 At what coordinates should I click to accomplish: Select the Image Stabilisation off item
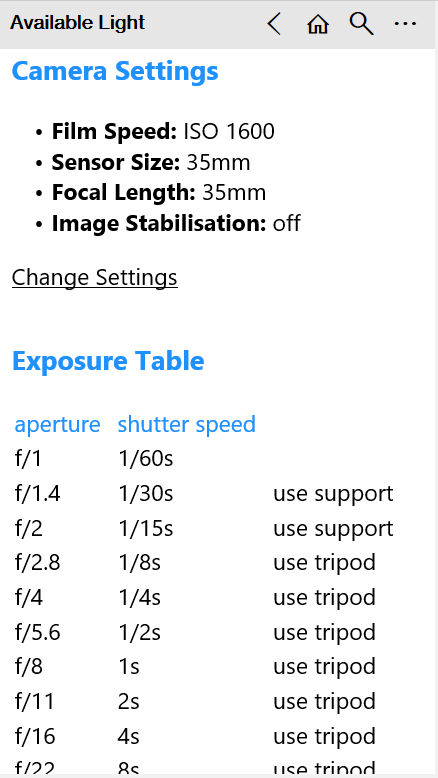pos(176,224)
